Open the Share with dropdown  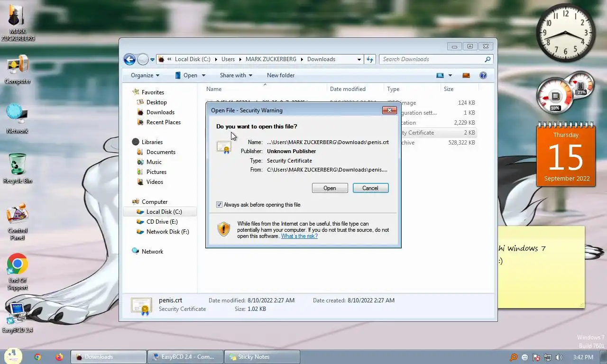(x=236, y=75)
